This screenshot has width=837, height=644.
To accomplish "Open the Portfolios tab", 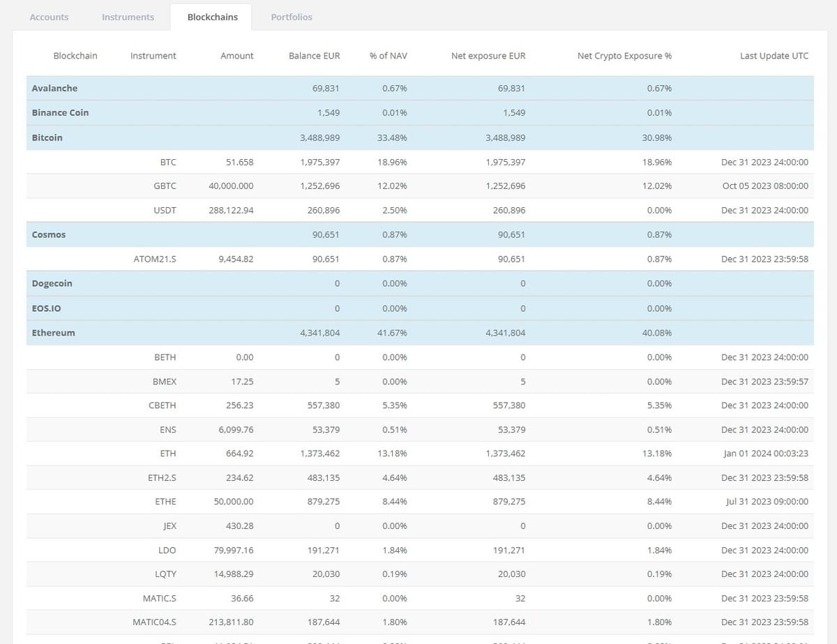I will coord(292,17).
